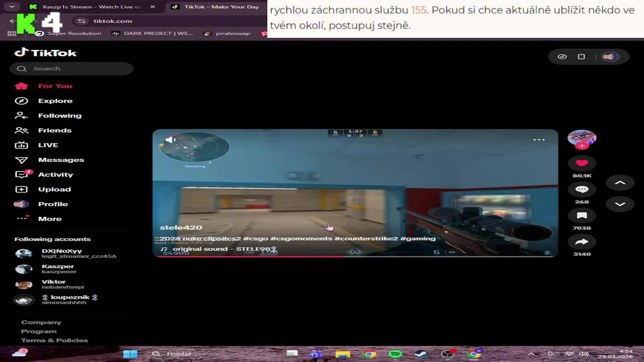Save video with the bookmark icon
The image size is (644, 362).
point(582,216)
